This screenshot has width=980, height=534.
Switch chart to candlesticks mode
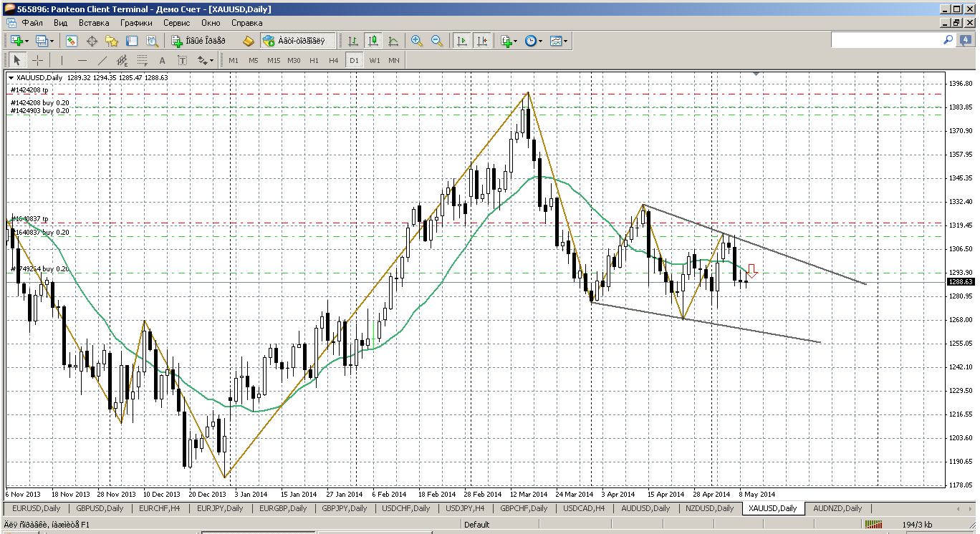(x=373, y=42)
